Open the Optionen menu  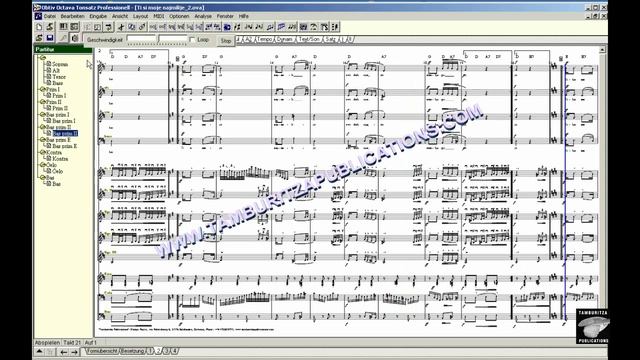(179, 16)
